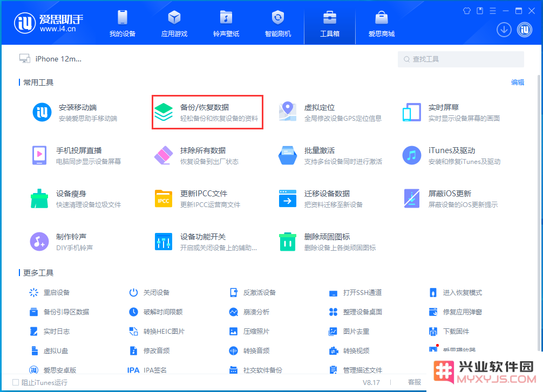Open 设备功能开关 sliders icon
The height and width of the screenshot is (392, 543).
pos(164,242)
